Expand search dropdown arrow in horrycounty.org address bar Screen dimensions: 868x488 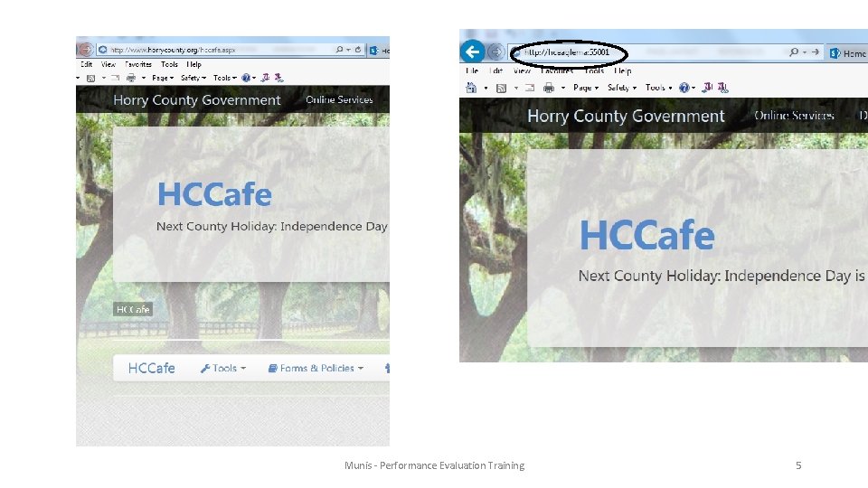[348, 50]
